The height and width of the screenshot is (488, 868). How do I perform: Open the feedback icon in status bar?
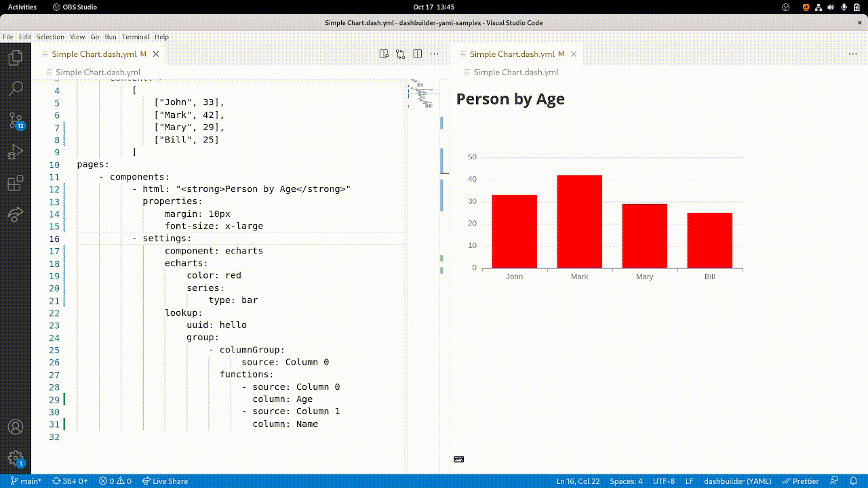(x=835, y=481)
